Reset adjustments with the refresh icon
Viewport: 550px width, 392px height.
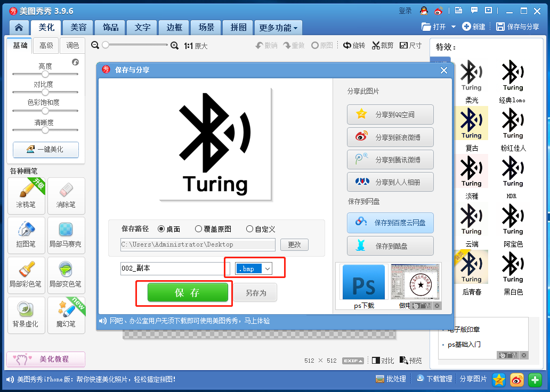pyautogui.click(x=76, y=62)
